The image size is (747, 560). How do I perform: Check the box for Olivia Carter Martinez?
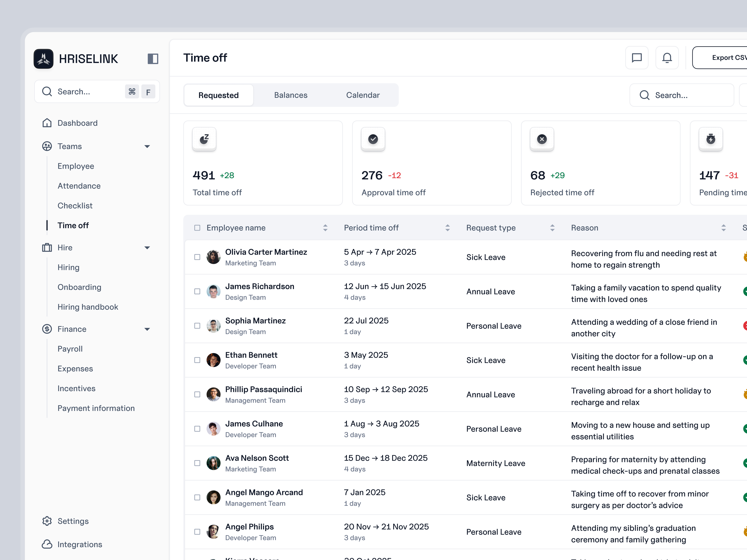coord(197,257)
